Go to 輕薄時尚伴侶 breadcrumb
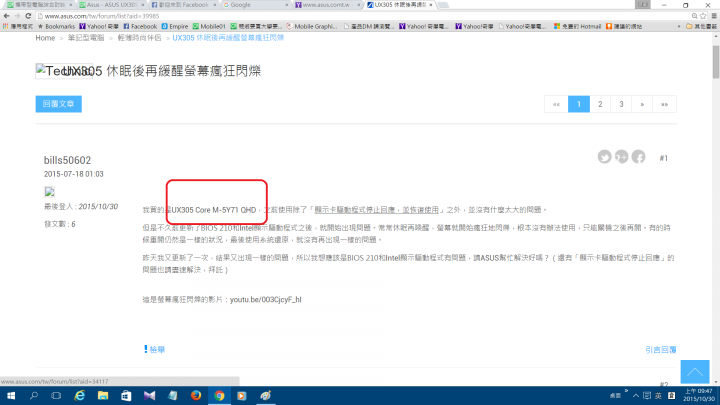Image resolution: width=720 pixels, height=405 pixels. pos(139,38)
